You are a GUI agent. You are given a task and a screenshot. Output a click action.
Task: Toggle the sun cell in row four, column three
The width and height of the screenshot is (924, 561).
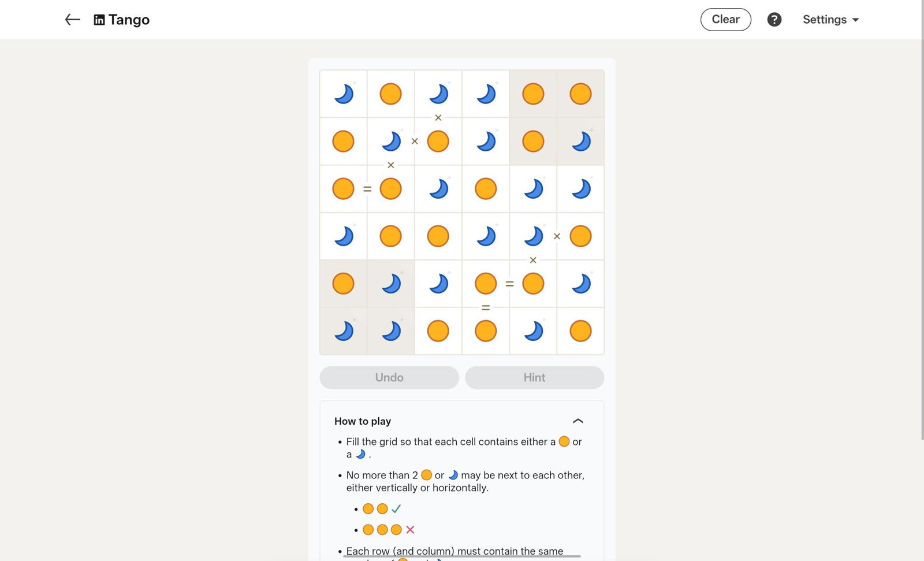click(438, 236)
